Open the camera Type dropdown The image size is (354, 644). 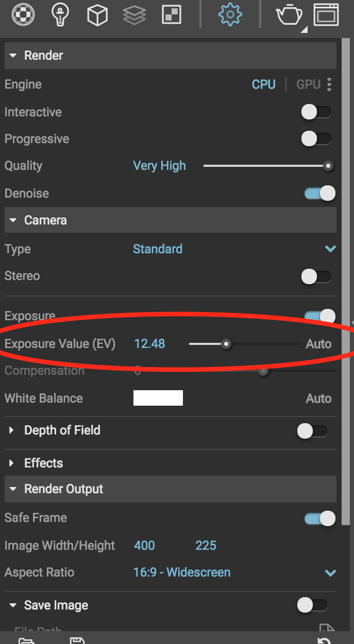coord(330,249)
